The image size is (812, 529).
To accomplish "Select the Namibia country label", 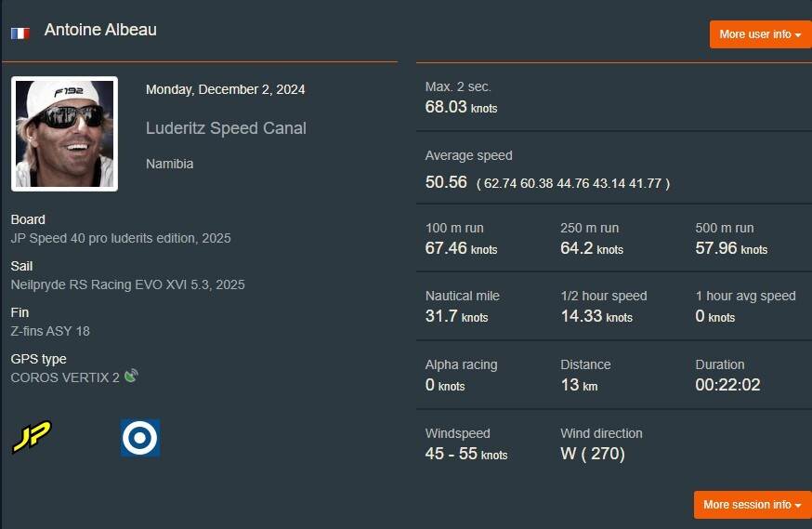I will point(170,164).
